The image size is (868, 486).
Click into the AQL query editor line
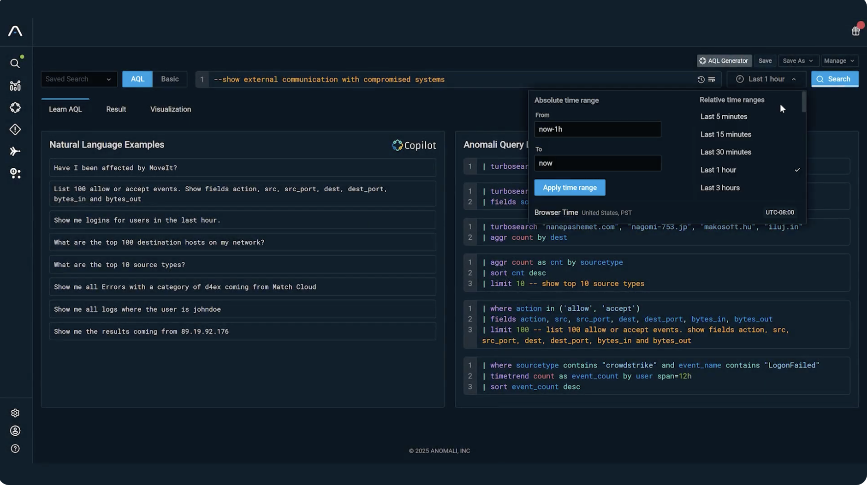pyautogui.click(x=452, y=79)
